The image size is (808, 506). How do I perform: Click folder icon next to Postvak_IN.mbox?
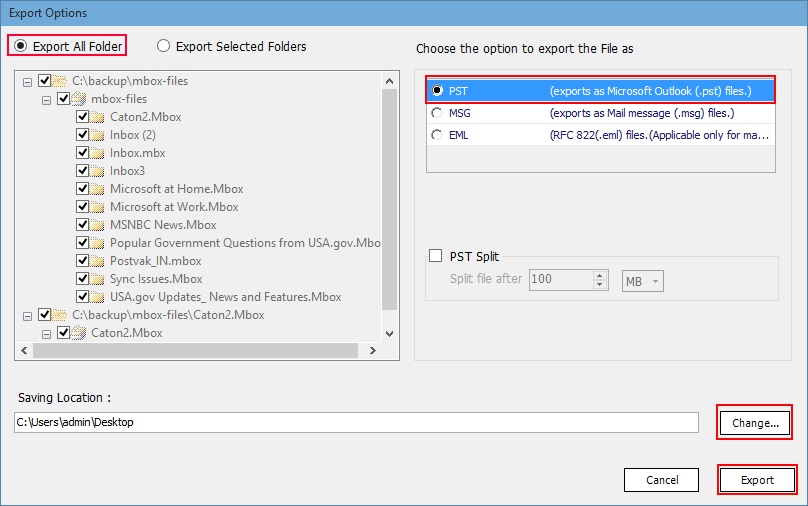[98, 261]
